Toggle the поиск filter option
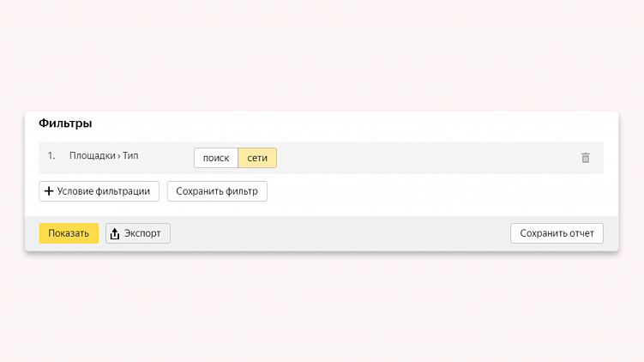The width and height of the screenshot is (644, 362). (x=216, y=158)
